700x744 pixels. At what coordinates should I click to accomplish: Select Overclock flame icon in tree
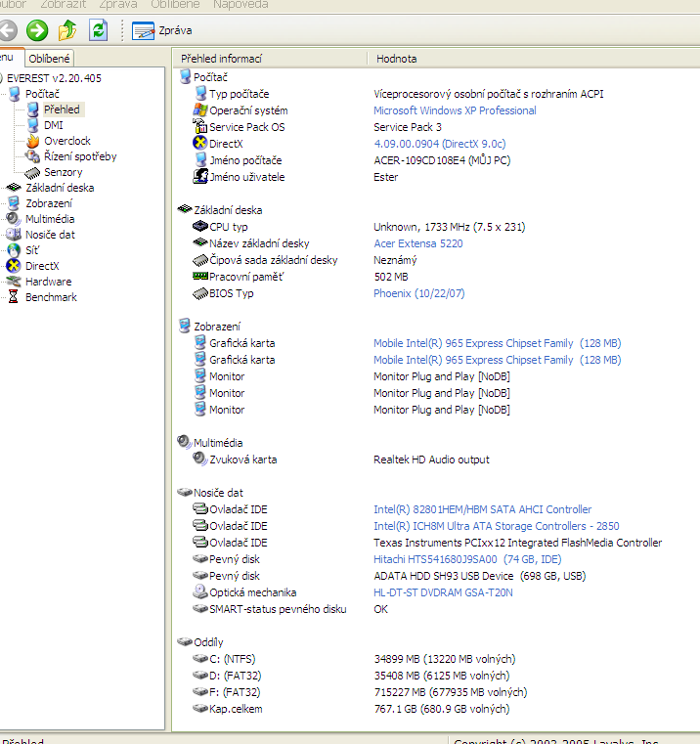pos(32,141)
